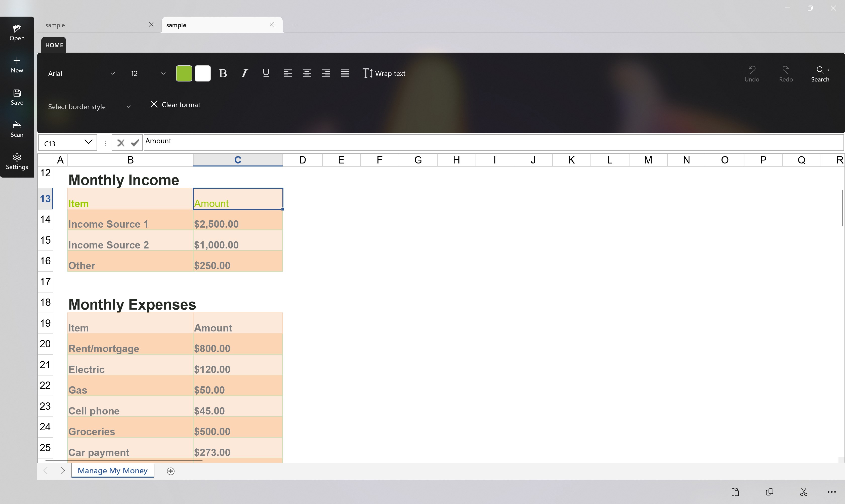Toggle bold formatting
Image resolution: width=845 pixels, height=504 pixels.
click(x=223, y=73)
